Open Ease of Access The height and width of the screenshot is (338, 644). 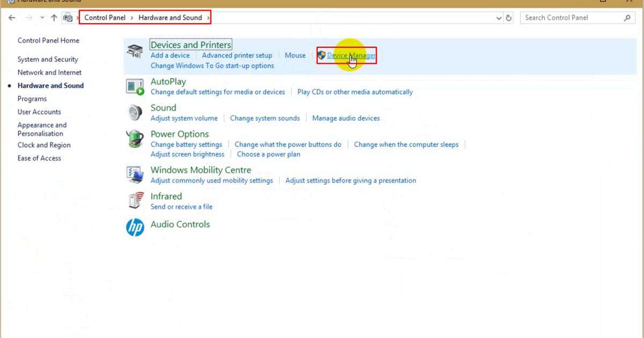39,158
